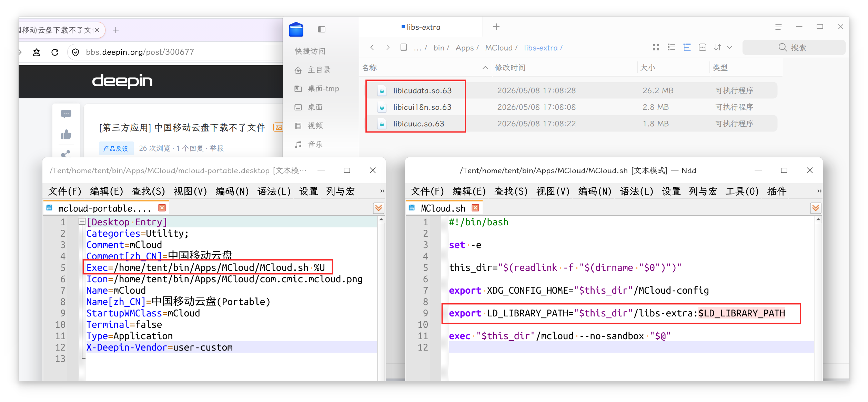Select 视频 in sidebar
This screenshot has width=868, height=402.
(x=315, y=126)
